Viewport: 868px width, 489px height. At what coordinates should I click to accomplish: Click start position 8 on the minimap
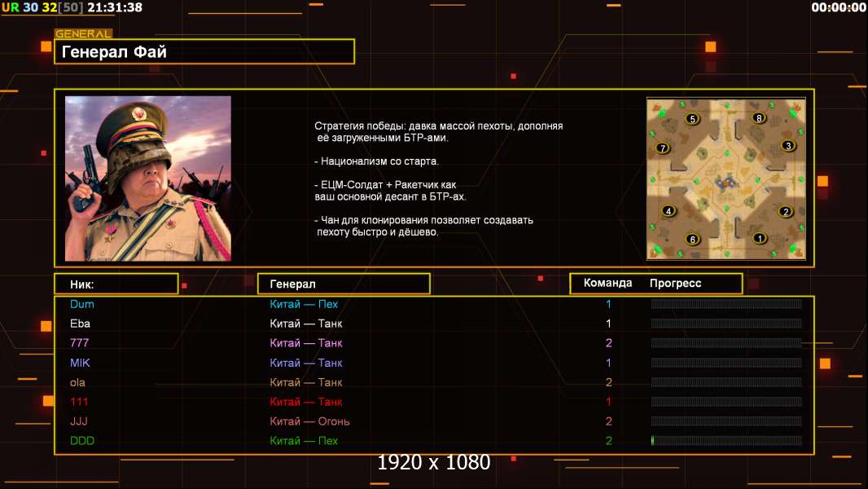click(759, 117)
